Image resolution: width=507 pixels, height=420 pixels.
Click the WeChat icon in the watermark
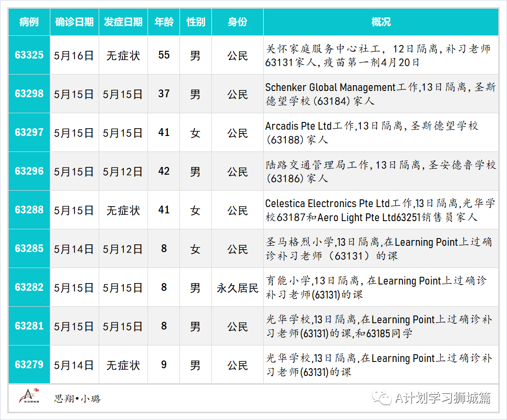coord(384,398)
